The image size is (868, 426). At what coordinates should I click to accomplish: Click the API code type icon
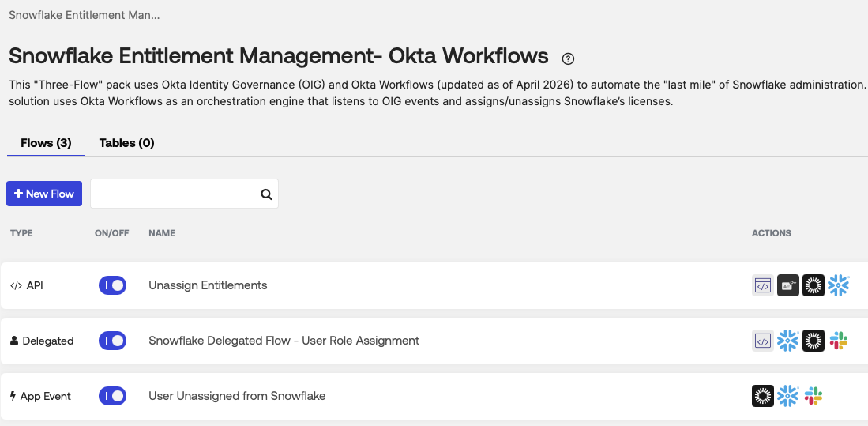pyautogui.click(x=16, y=286)
